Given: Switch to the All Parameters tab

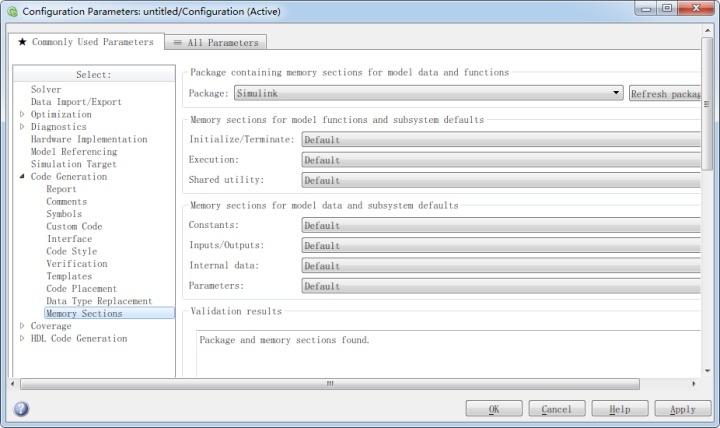Looking at the screenshot, I should coord(216,43).
